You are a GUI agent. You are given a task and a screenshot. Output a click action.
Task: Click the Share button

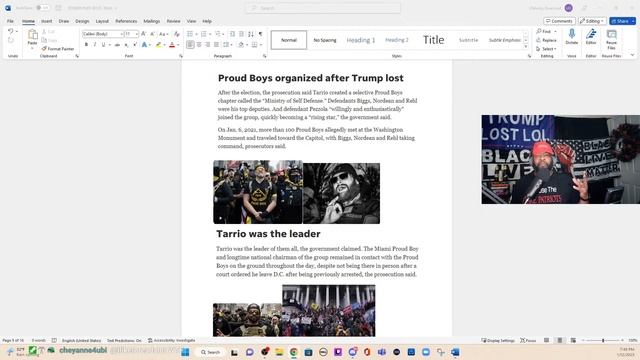(x=622, y=21)
